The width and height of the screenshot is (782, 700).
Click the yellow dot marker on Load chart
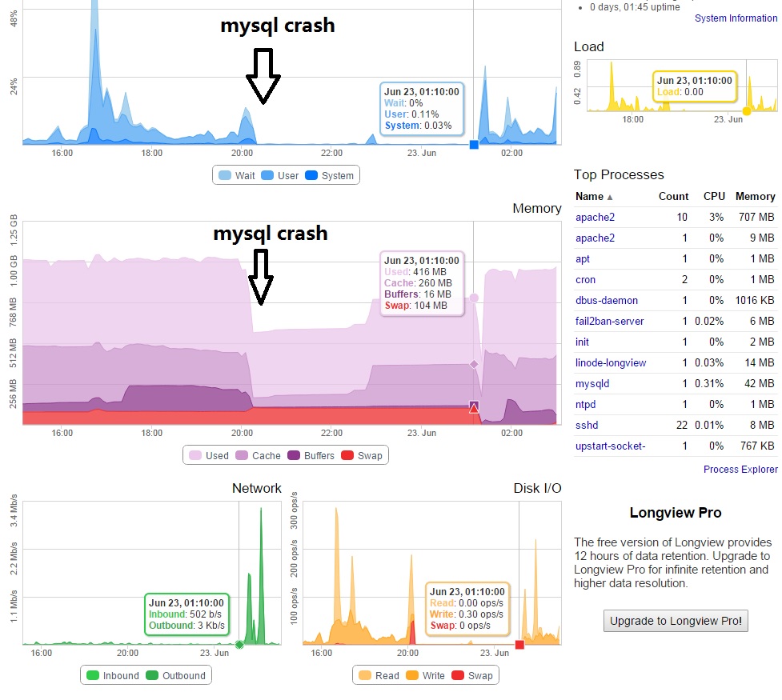tap(747, 110)
